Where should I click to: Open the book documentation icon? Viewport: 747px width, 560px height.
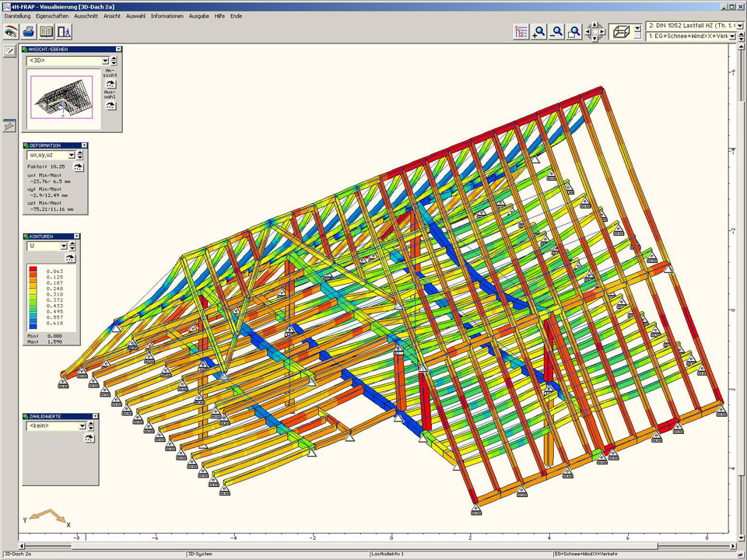[47, 32]
